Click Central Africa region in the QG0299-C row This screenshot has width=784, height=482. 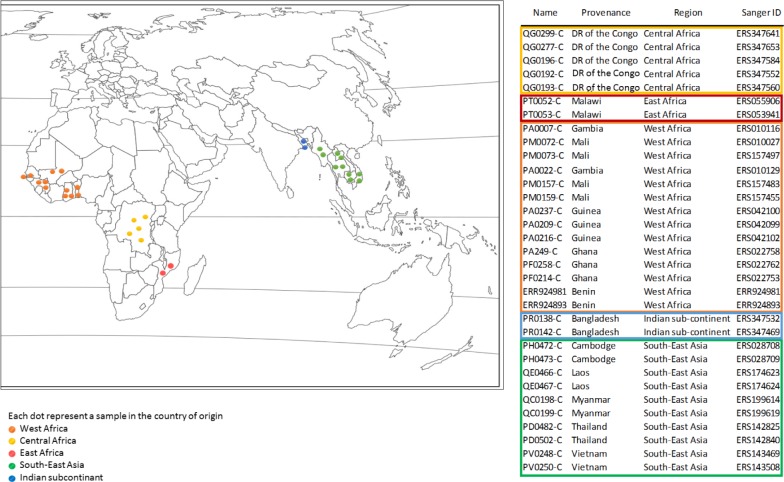672,34
